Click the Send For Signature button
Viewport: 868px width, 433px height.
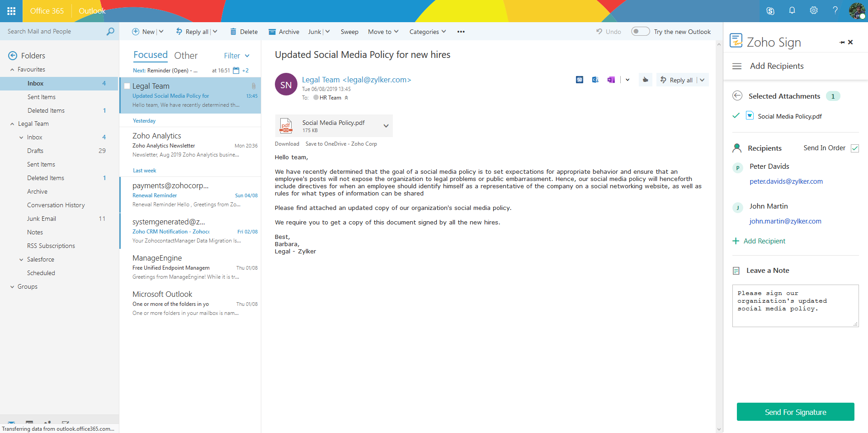(x=795, y=412)
